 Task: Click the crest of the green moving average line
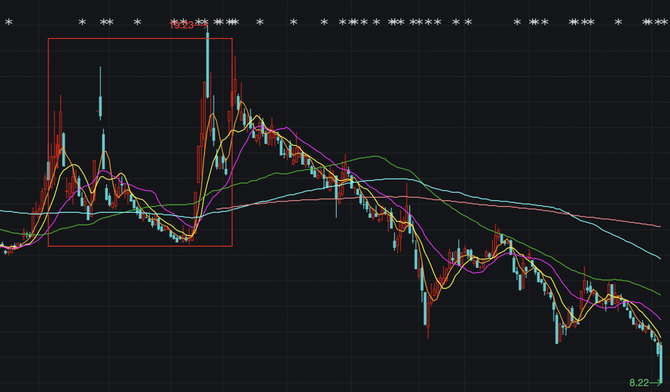click(376, 156)
